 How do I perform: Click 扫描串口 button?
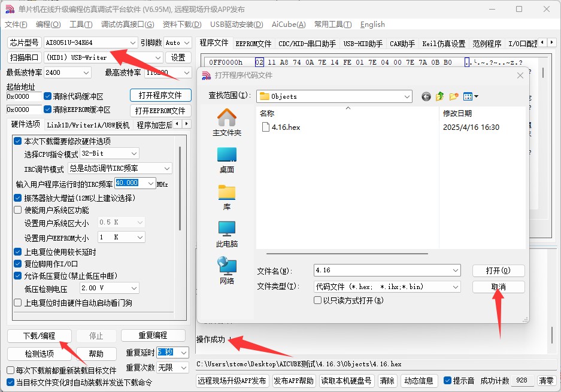point(25,57)
